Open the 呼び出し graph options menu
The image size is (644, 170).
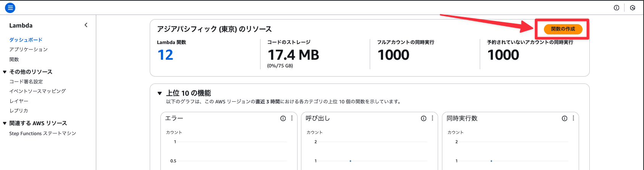[432, 118]
